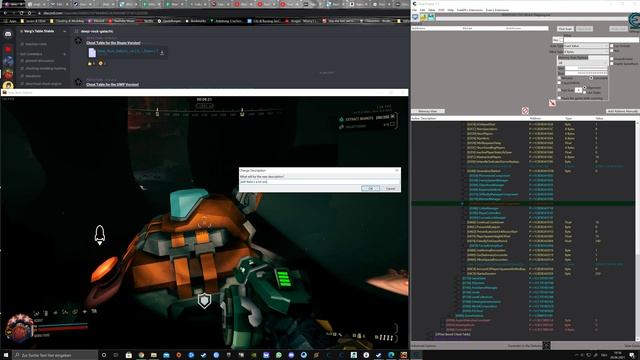Screen dimensions: 640x360
Task: Open the Help menu in Cheat Engine
Action: pos(451,10)
